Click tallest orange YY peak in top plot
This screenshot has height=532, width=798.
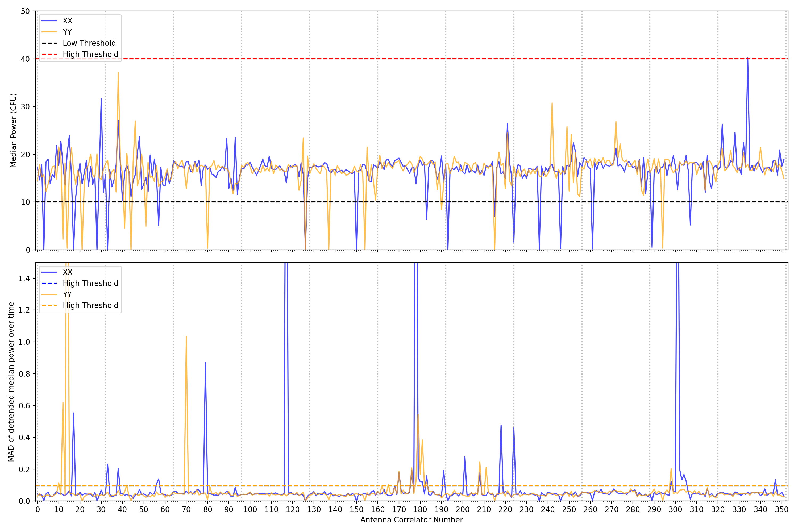(118, 73)
